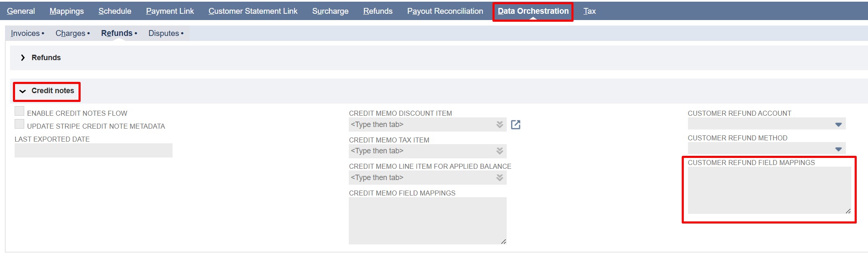Click double-arrow icon on Credit Memo Tax Item
Viewport: 868px width, 254px height.
(500, 151)
